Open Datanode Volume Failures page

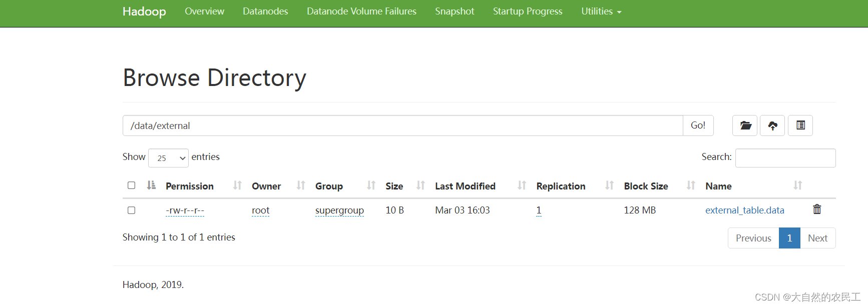pyautogui.click(x=361, y=11)
